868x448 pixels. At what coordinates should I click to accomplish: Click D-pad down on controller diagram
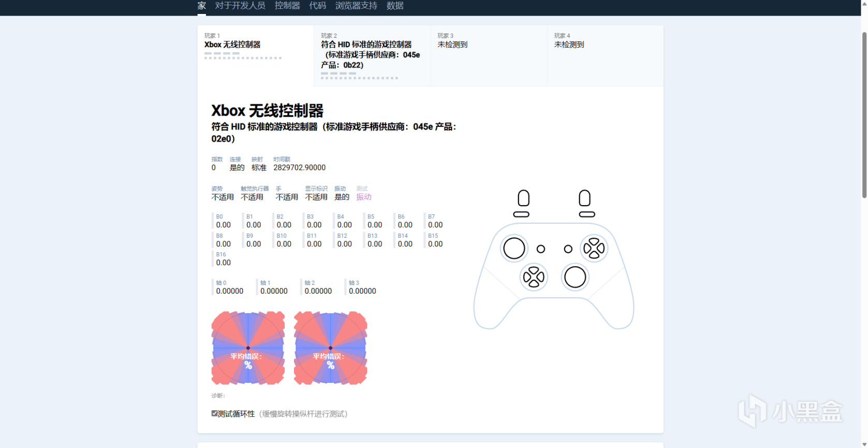[534, 284]
